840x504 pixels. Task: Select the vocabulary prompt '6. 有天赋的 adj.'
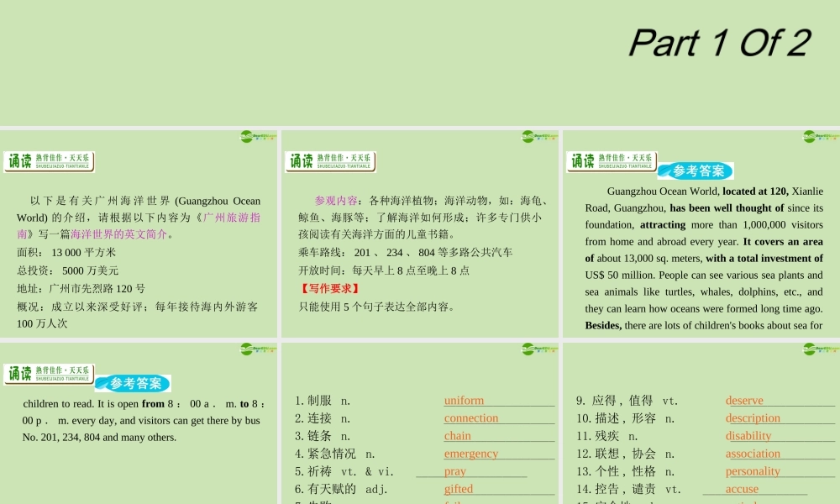coord(341,489)
